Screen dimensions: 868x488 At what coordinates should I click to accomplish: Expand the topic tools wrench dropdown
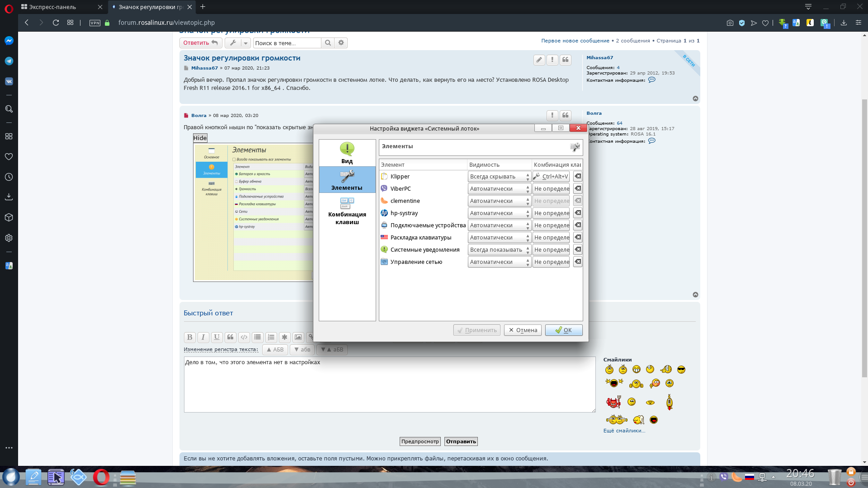(245, 43)
